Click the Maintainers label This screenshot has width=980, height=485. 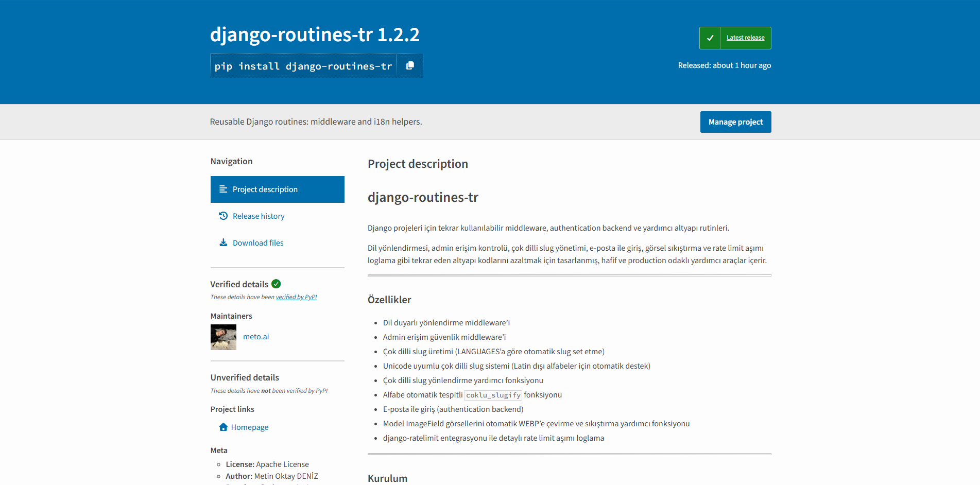pos(231,316)
